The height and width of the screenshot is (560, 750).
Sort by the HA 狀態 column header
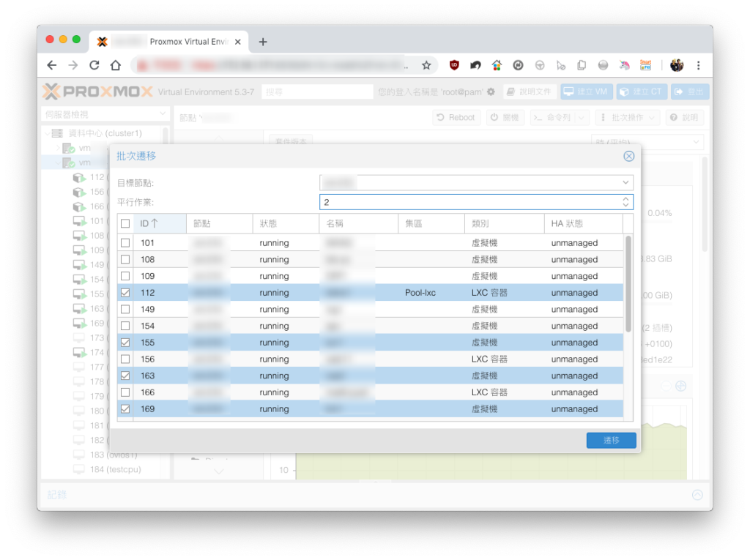(x=584, y=223)
